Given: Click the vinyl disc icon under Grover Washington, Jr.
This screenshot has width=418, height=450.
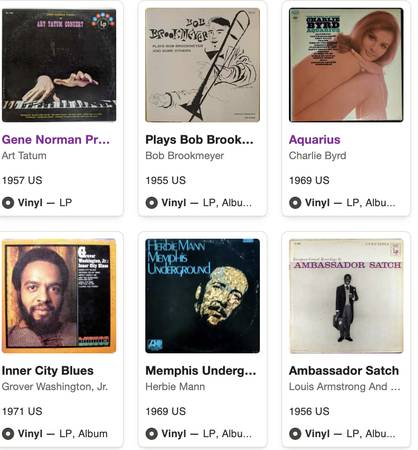Looking at the screenshot, I should (8, 434).
